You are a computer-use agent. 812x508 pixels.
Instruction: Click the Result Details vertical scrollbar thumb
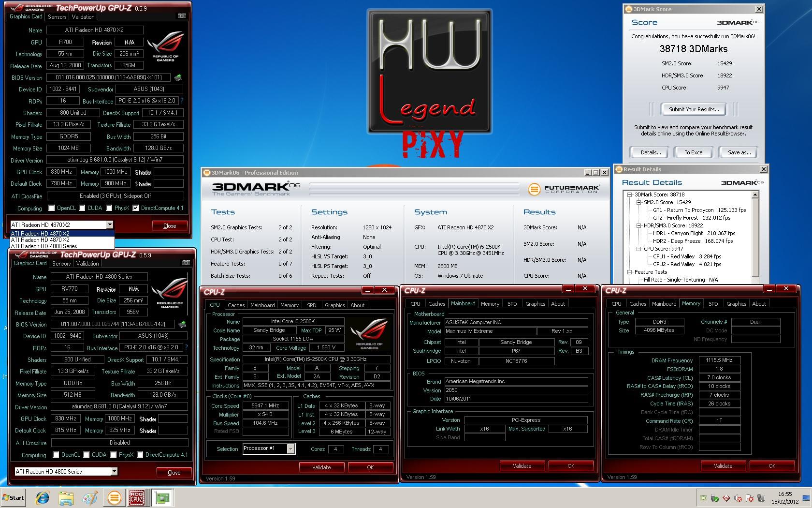[755, 237]
